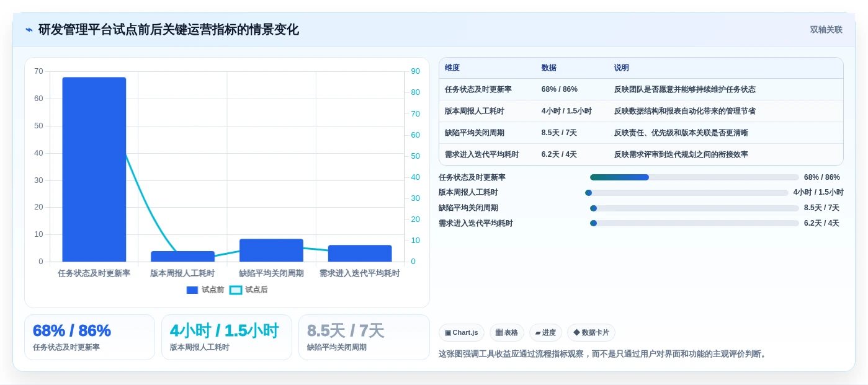868x385 pixels.
Task: Click the Chart.js tag chip
Action: coord(462,333)
